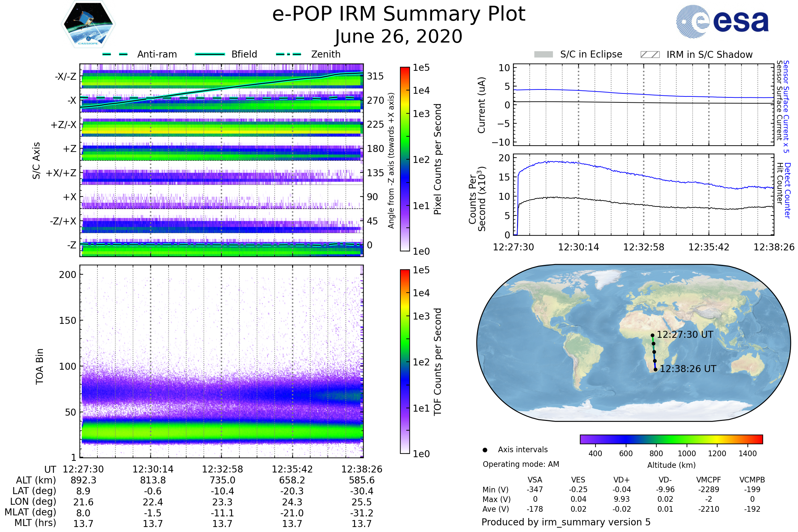Image resolution: width=798 pixels, height=532 pixels.
Task: Click the Bfield solid legend line
Action: 210,54
